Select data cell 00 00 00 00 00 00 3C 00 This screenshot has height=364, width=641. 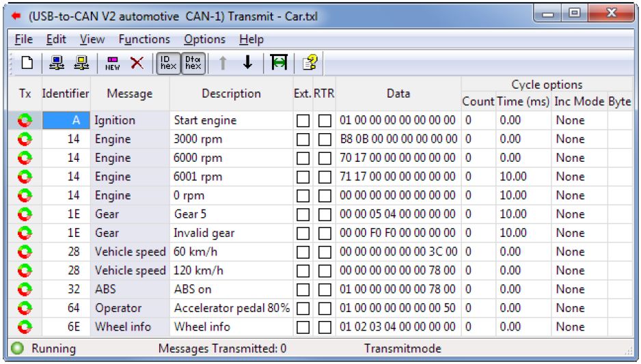click(398, 252)
